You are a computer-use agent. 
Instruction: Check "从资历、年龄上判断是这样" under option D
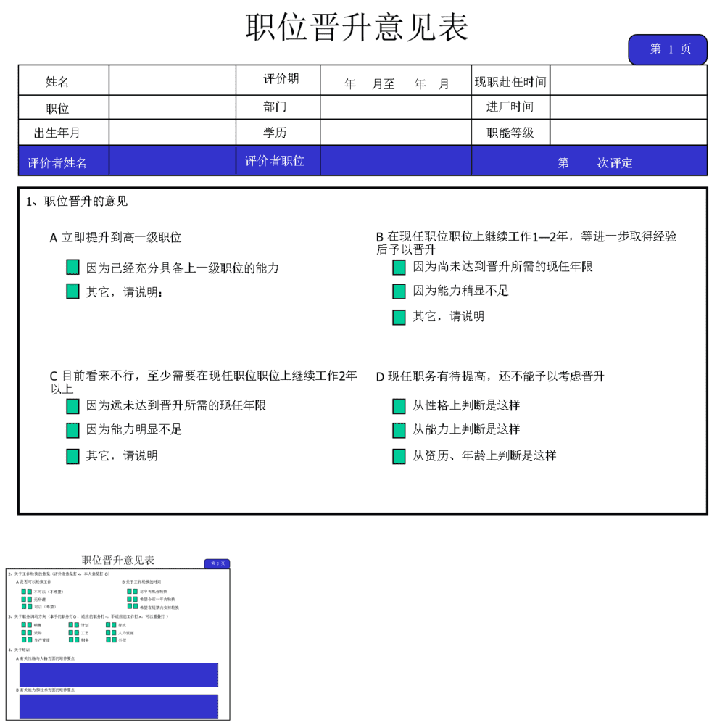tap(399, 455)
